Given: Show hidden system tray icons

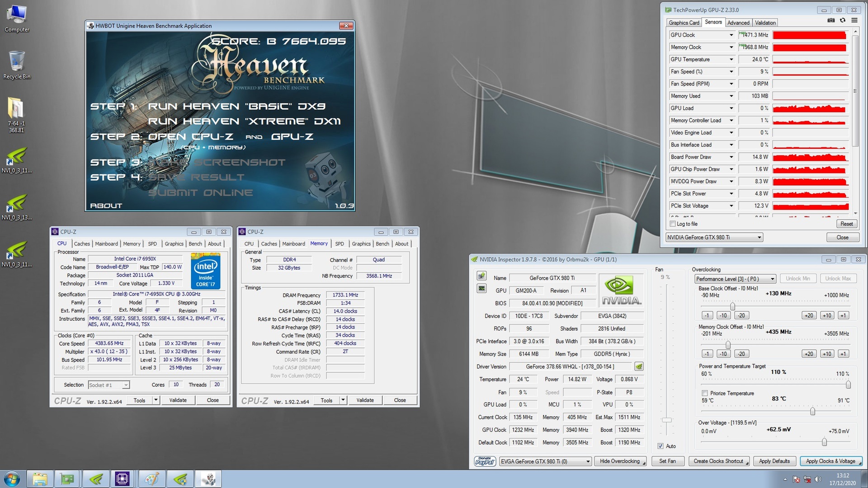Looking at the screenshot, I should (785, 479).
